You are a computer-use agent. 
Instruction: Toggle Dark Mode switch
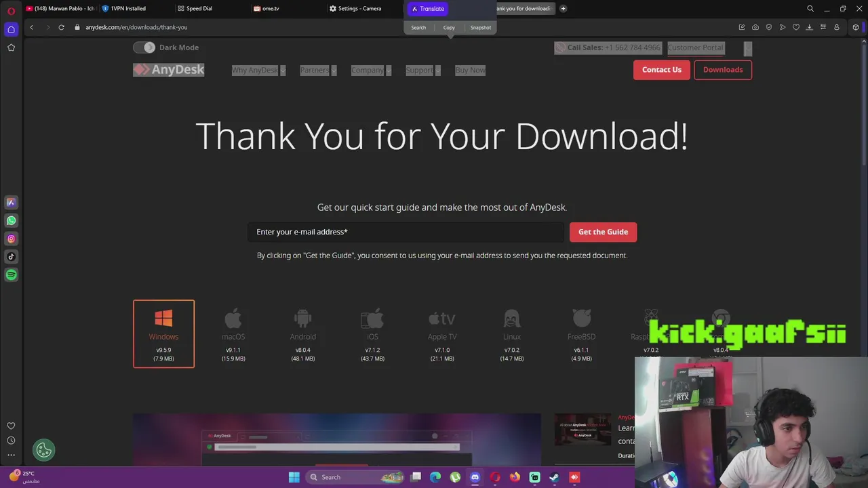click(144, 47)
